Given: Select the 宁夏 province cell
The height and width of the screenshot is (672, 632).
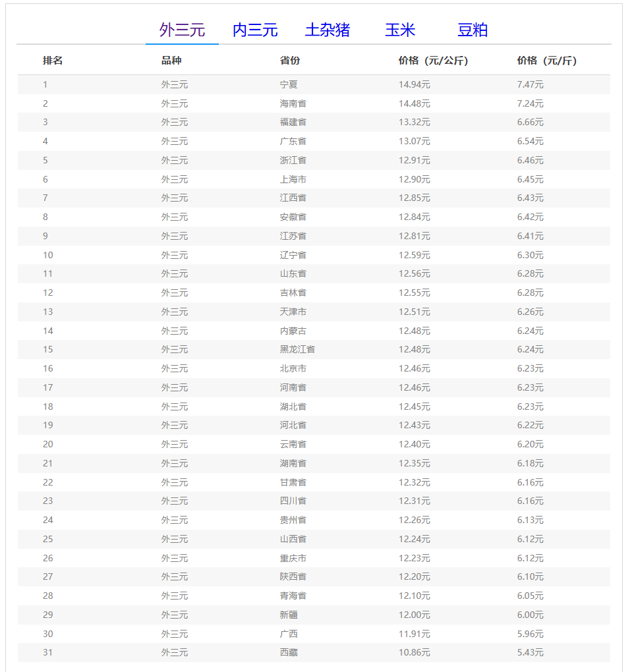Looking at the screenshot, I should pos(289,84).
